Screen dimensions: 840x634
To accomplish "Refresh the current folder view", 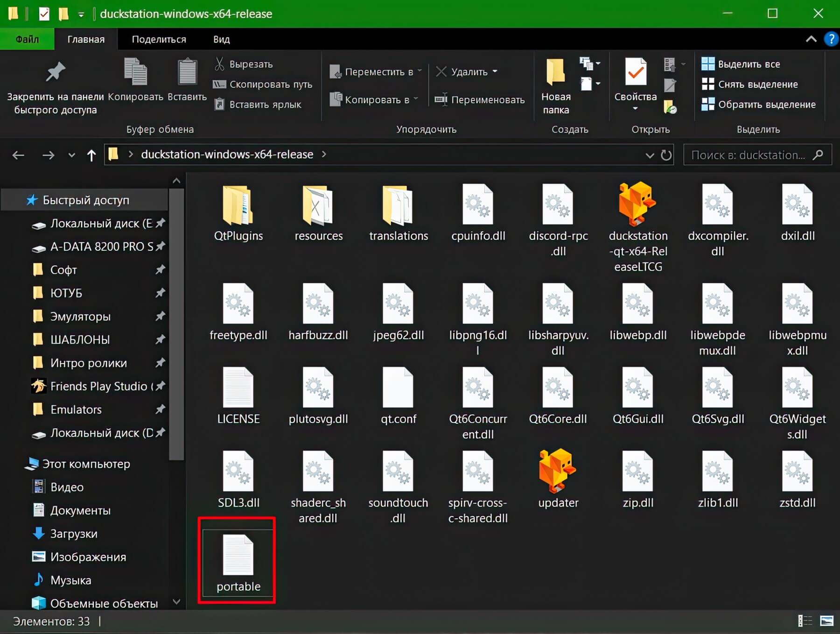I will pos(666,155).
